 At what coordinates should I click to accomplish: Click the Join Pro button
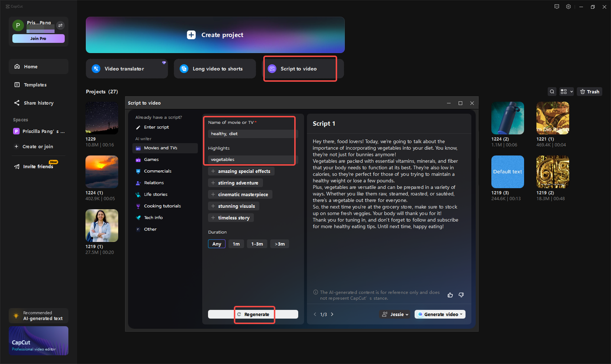pyautogui.click(x=38, y=39)
